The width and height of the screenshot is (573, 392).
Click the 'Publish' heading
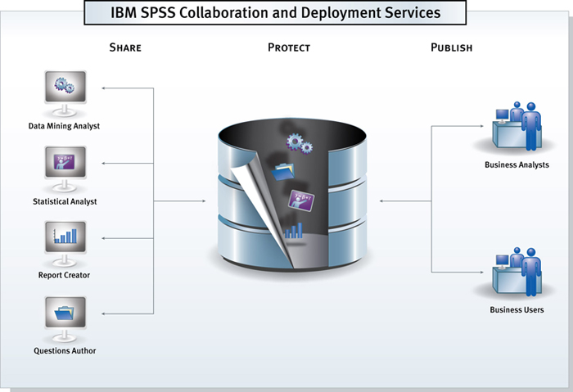pos(451,47)
